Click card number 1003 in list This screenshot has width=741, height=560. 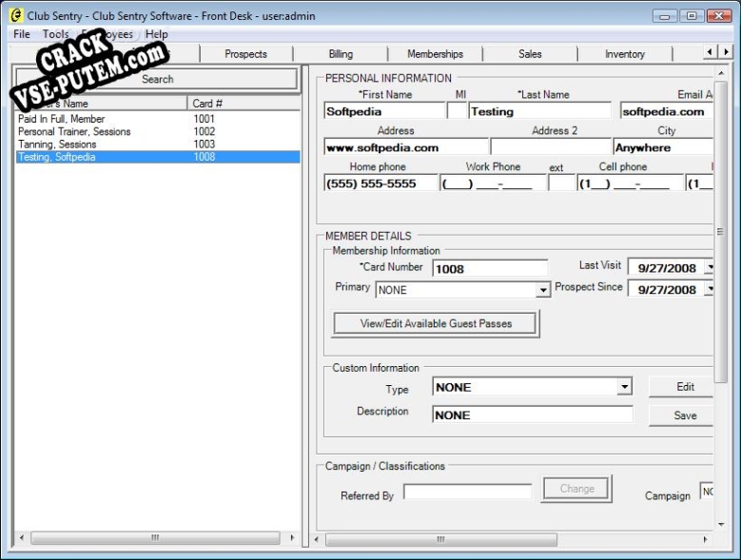pos(205,145)
